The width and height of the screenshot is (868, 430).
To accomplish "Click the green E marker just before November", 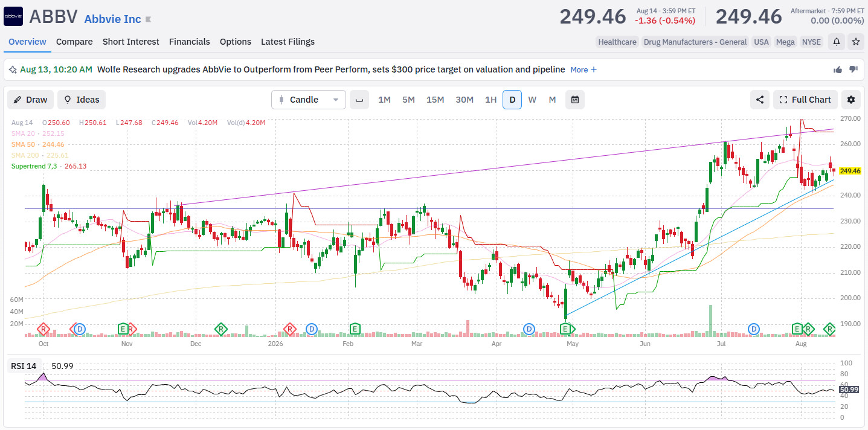I will click(x=123, y=329).
